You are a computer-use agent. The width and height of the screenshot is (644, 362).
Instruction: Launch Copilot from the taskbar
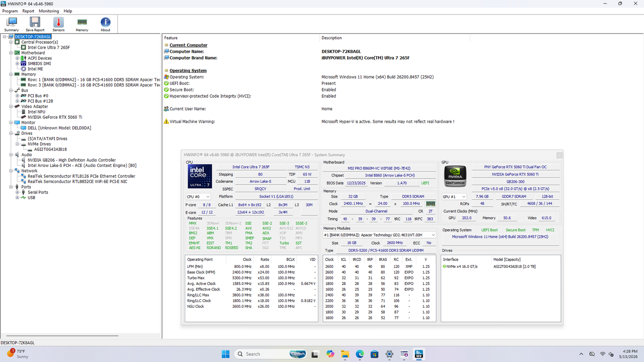pyautogui.click(x=330, y=354)
